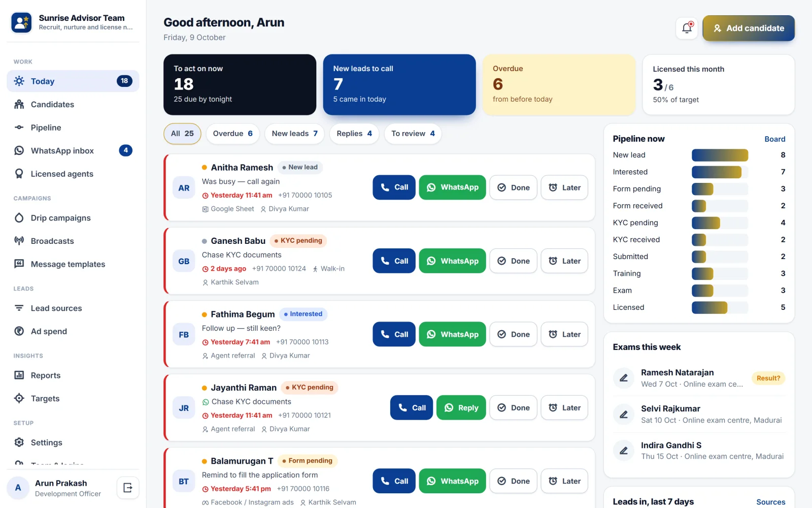Switch to New leads filter tab
The image size is (812, 508).
tap(294, 134)
